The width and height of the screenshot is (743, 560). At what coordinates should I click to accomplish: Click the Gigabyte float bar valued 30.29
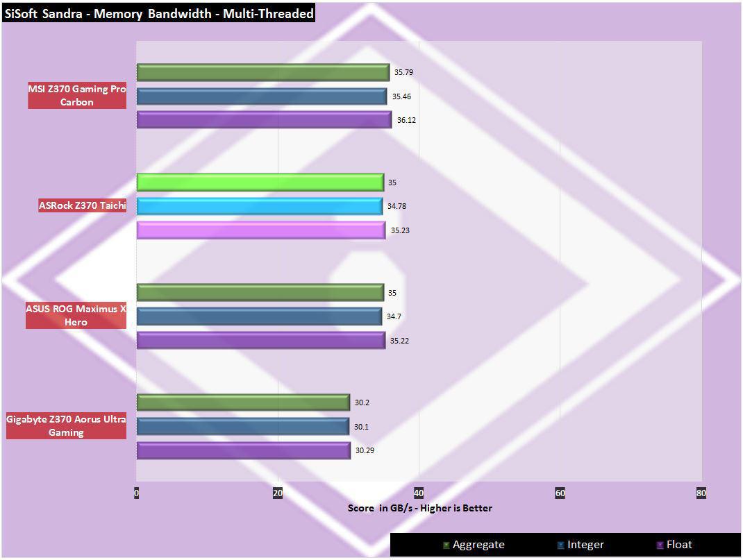(244, 450)
